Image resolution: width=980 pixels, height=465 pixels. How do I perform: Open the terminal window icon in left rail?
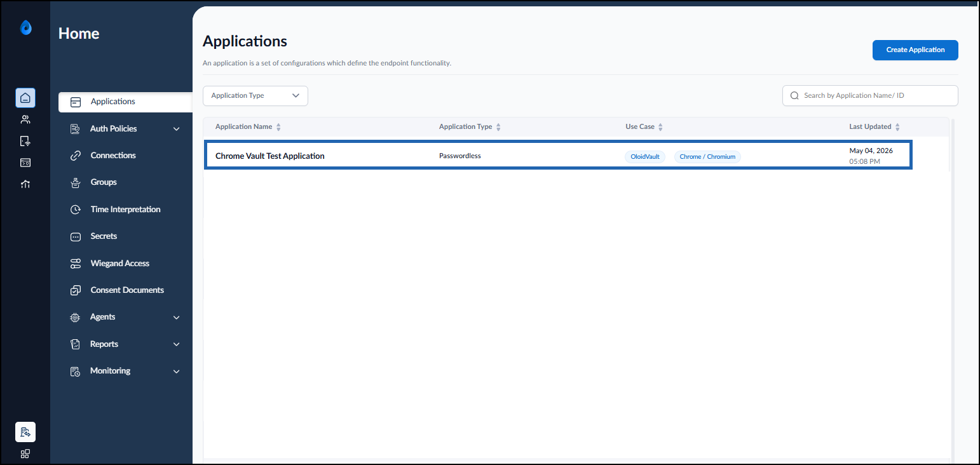pos(25,163)
